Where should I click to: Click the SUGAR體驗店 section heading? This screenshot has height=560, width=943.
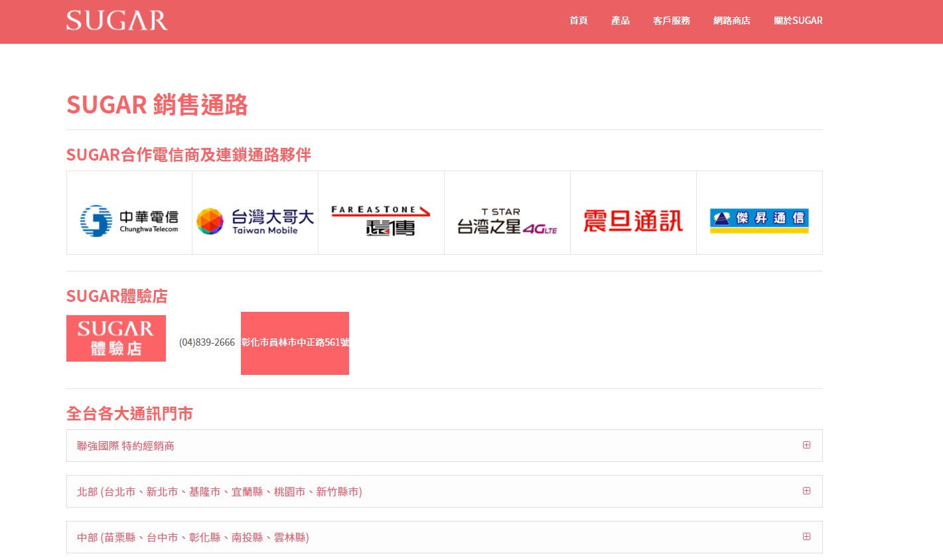[117, 296]
